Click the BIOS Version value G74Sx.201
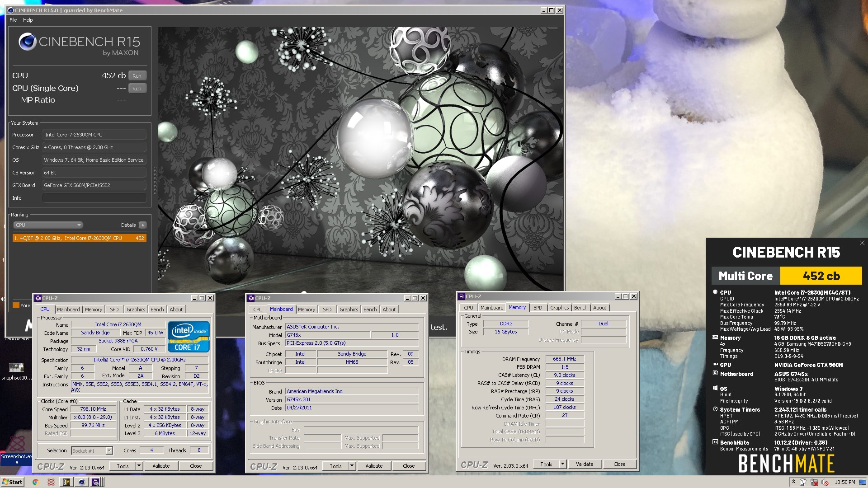This screenshot has width=868, height=488. click(352, 400)
